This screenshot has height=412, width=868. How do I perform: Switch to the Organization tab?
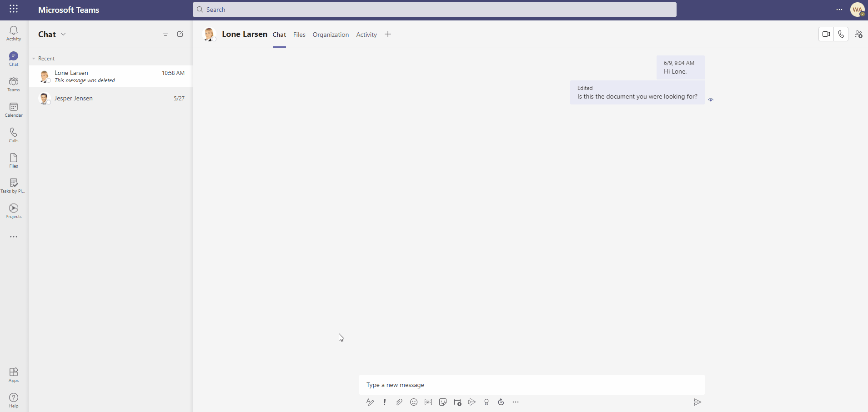(331, 35)
